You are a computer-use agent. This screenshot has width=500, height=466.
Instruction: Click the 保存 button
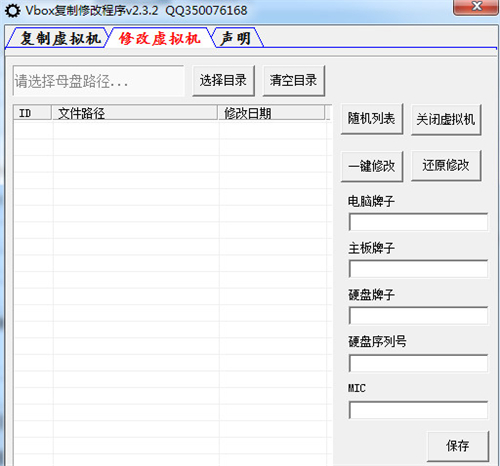tap(458, 446)
